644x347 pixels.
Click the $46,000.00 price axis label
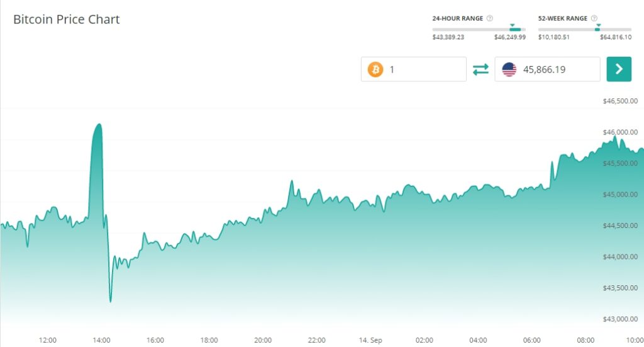click(620, 132)
